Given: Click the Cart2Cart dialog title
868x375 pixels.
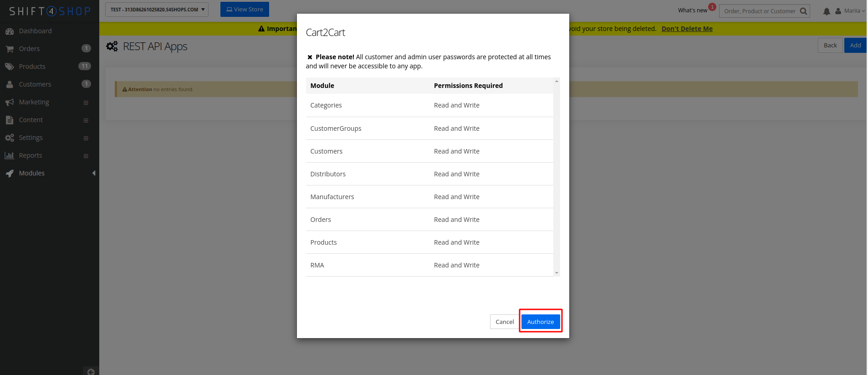Looking at the screenshot, I should coord(325,32).
